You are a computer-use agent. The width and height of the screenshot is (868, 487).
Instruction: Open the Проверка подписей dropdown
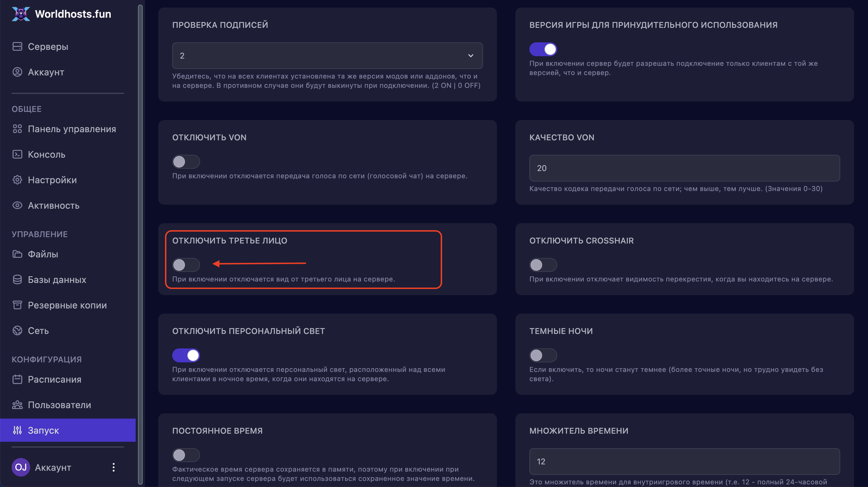pyautogui.click(x=327, y=56)
